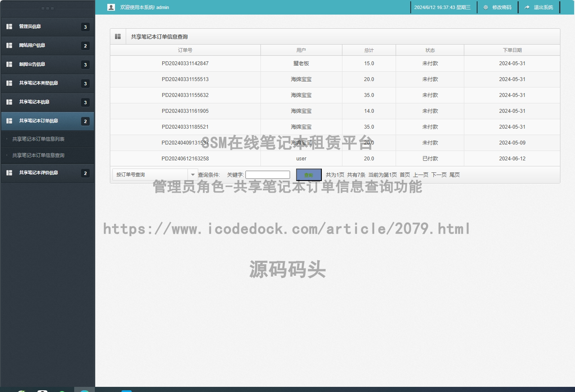Select order PD20240612163258
Image resolution: width=575 pixels, height=392 pixels.
click(x=185, y=159)
